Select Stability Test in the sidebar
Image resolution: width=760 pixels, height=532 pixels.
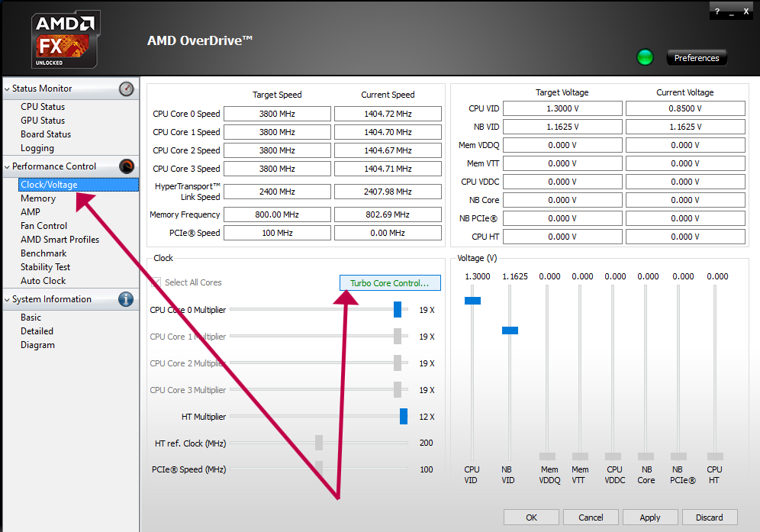(45, 267)
